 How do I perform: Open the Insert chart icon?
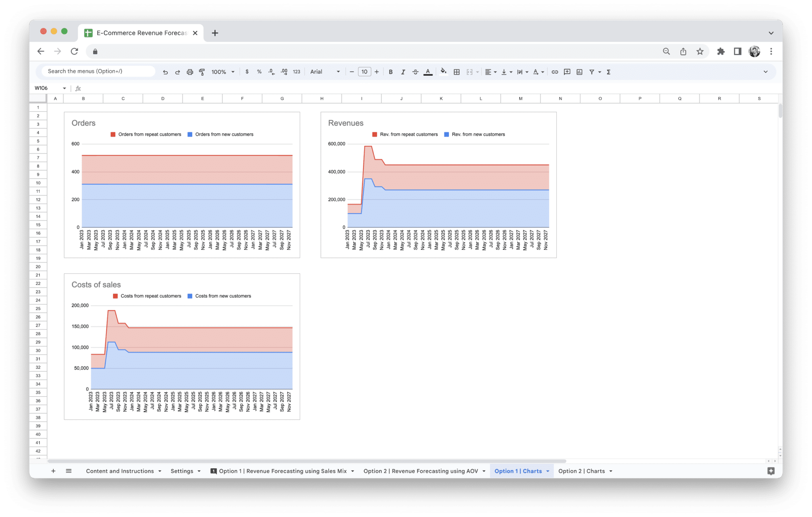(x=579, y=72)
